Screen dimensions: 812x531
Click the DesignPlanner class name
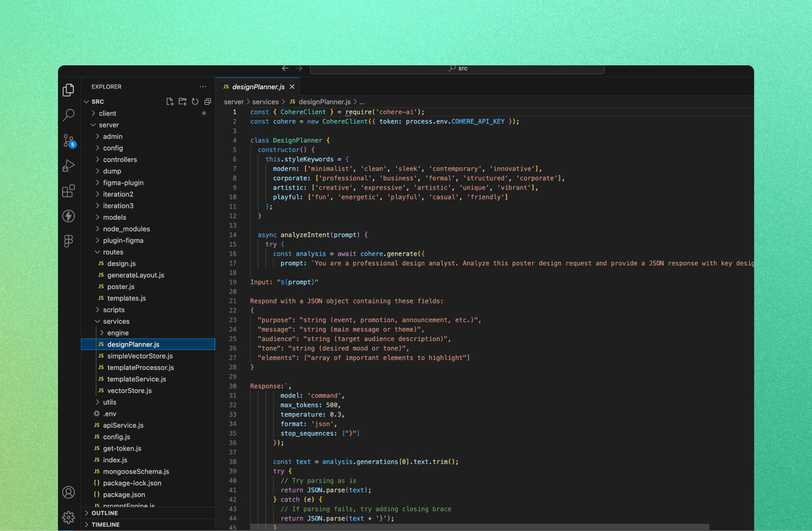pos(297,140)
